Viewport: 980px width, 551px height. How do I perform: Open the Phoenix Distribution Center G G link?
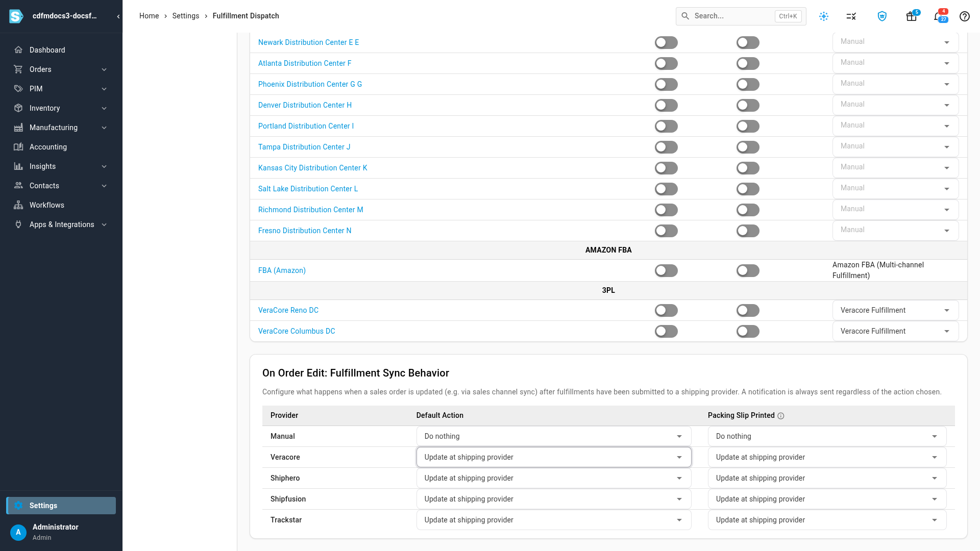point(310,84)
